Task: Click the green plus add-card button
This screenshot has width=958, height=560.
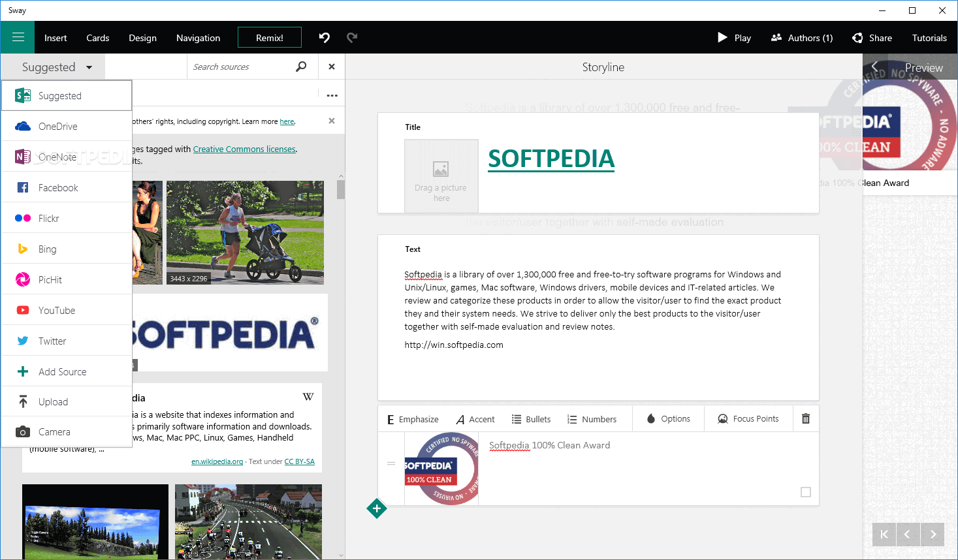Action: click(x=377, y=508)
